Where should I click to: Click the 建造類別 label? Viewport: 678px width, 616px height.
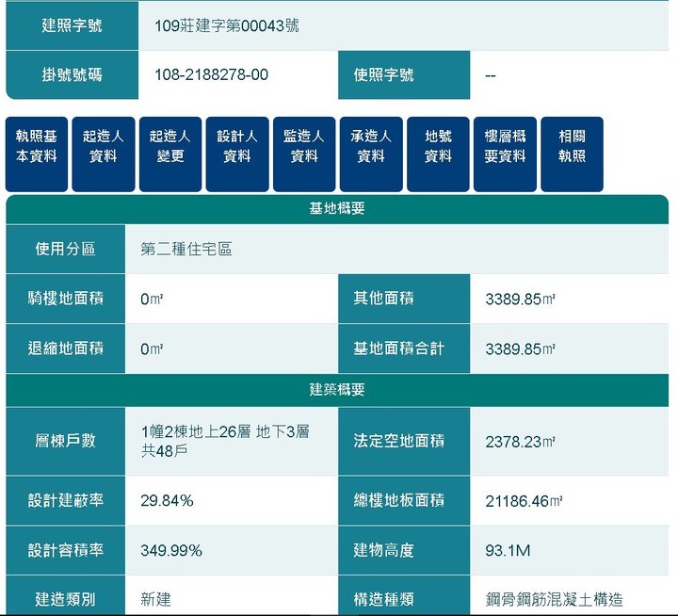point(65,600)
